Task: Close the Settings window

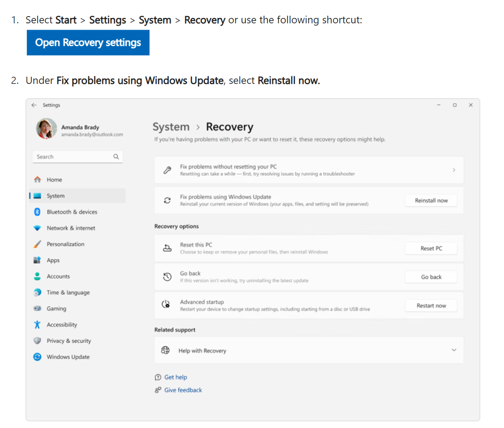Action: point(471,105)
